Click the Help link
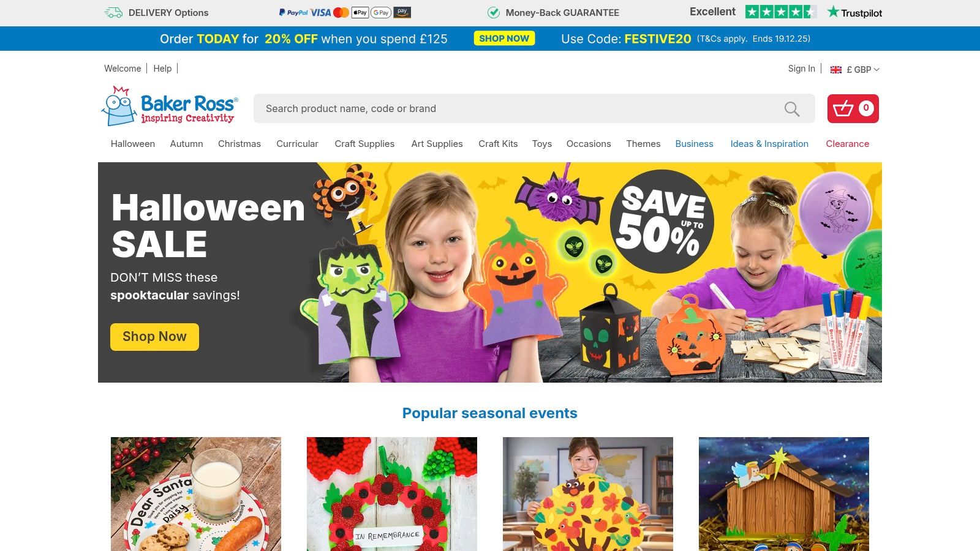The height and width of the screenshot is (551, 980). [162, 69]
